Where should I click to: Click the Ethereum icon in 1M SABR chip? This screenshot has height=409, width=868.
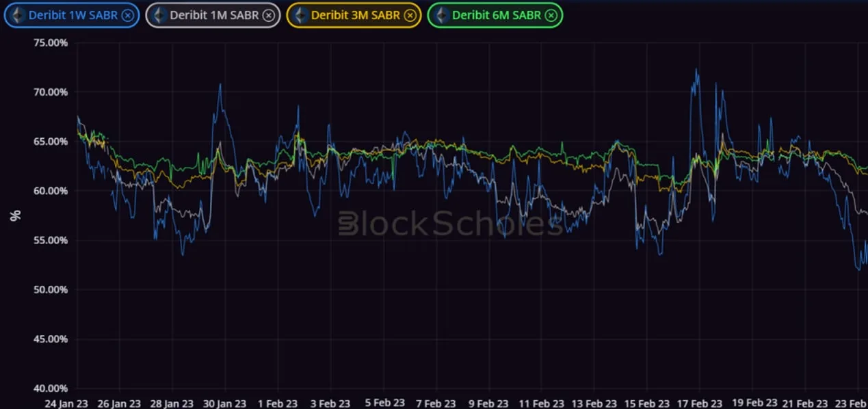(159, 15)
